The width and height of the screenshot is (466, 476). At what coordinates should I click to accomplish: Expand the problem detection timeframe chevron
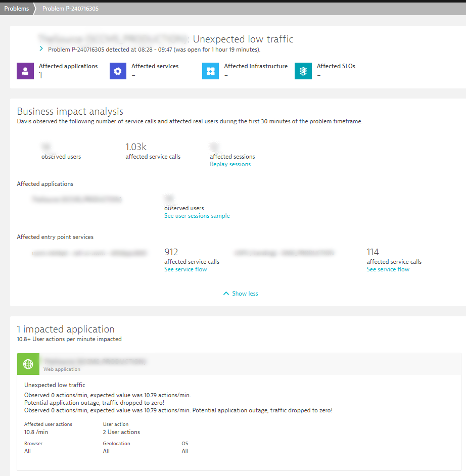(40, 49)
